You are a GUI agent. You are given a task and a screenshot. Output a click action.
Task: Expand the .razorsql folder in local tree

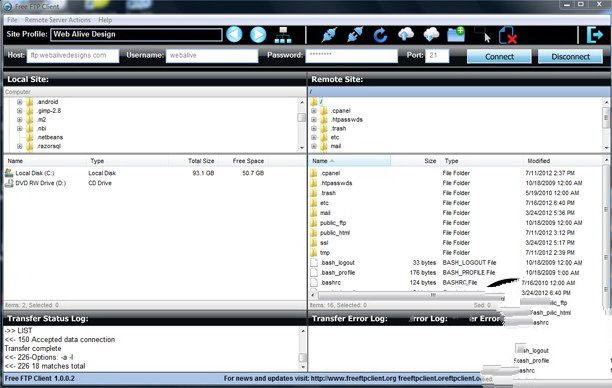(20, 146)
